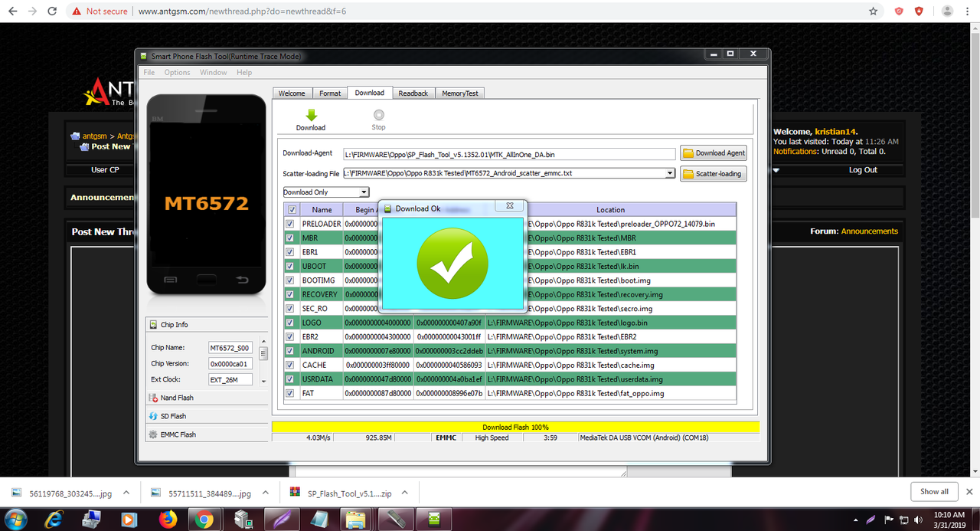Open options for 55711511_384489 jpg download
Viewport: 980px width, 531px height.
[x=265, y=493]
